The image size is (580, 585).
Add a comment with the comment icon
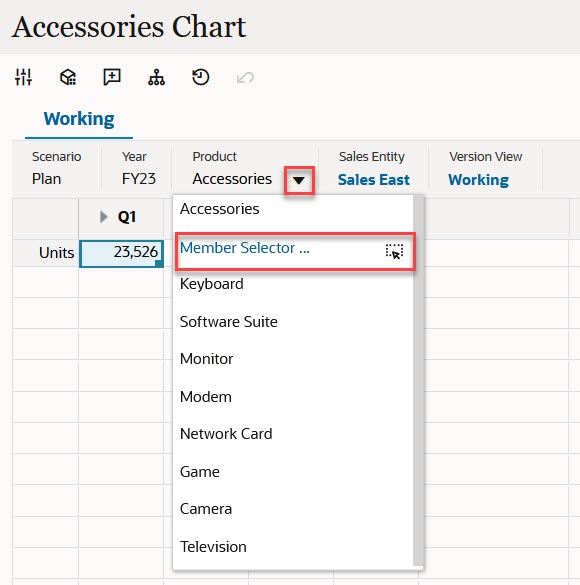(112, 77)
